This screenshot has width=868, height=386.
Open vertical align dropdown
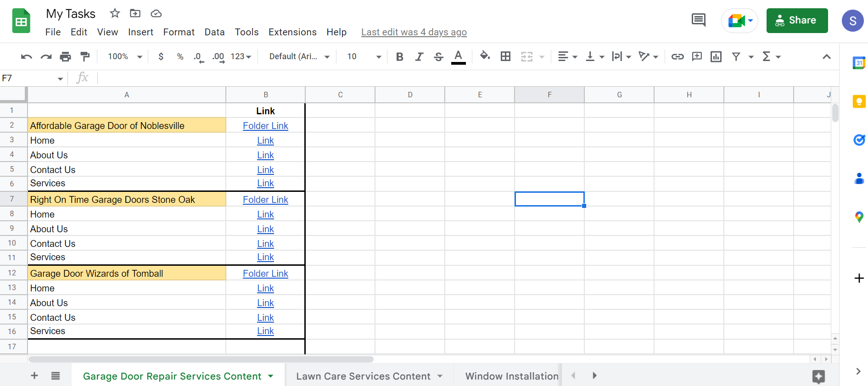click(x=595, y=56)
